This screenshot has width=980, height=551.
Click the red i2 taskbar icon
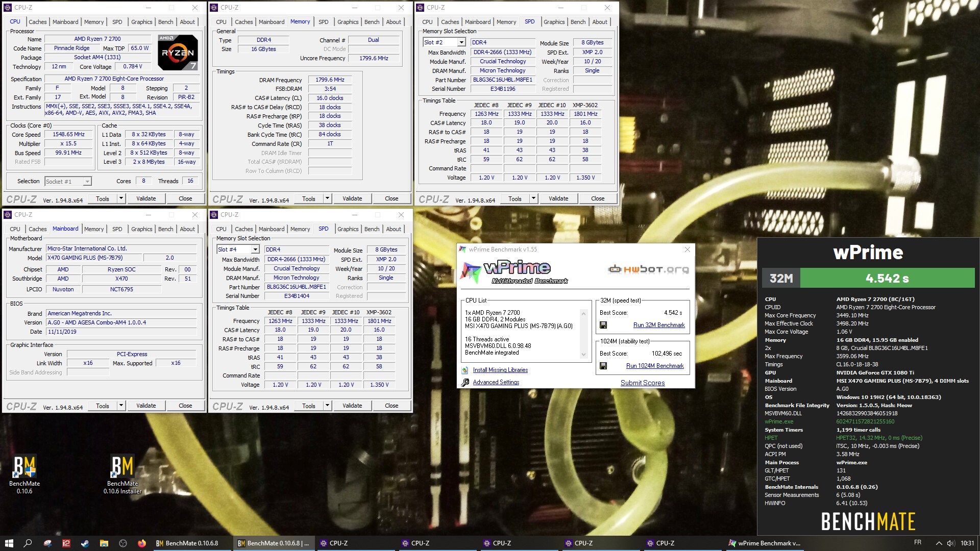click(x=66, y=543)
